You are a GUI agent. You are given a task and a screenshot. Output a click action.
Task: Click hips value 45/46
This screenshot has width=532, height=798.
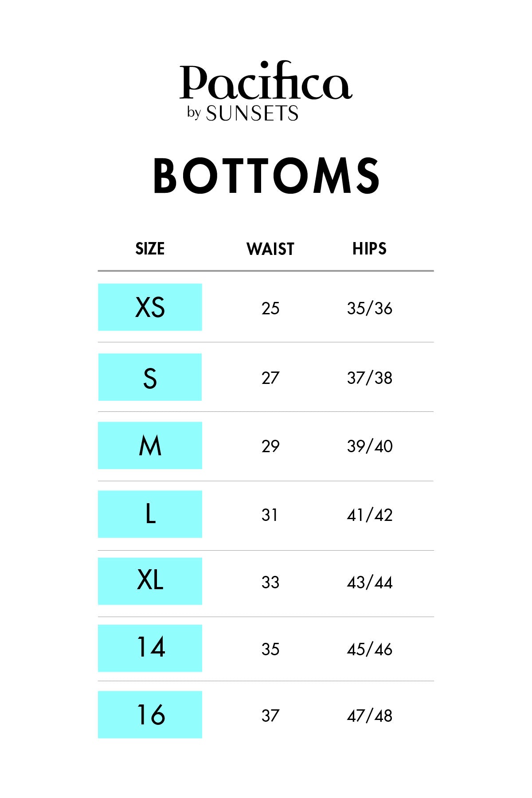coord(370,649)
